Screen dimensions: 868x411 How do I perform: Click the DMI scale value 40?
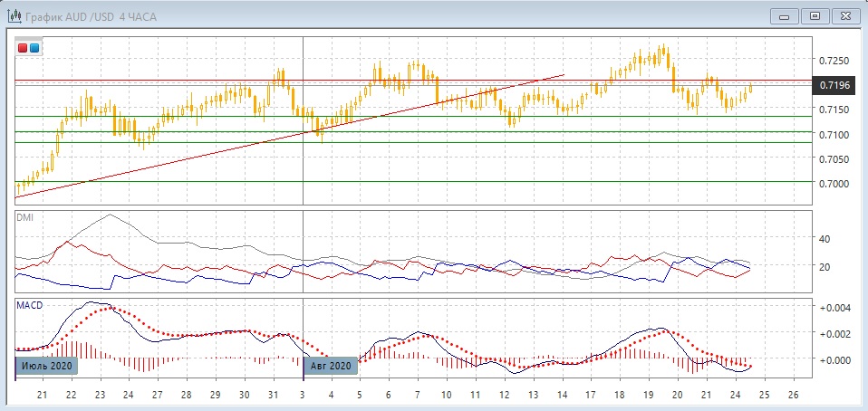point(825,239)
